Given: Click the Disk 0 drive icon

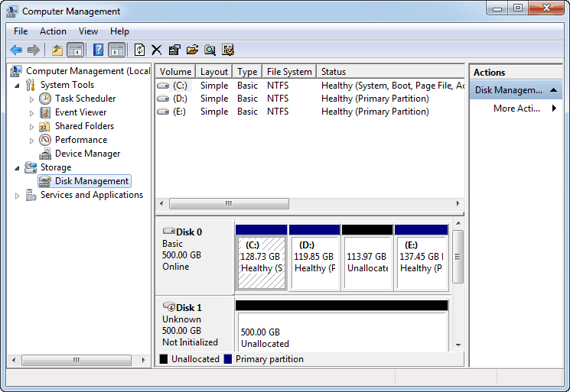Looking at the screenshot, I should [x=168, y=231].
